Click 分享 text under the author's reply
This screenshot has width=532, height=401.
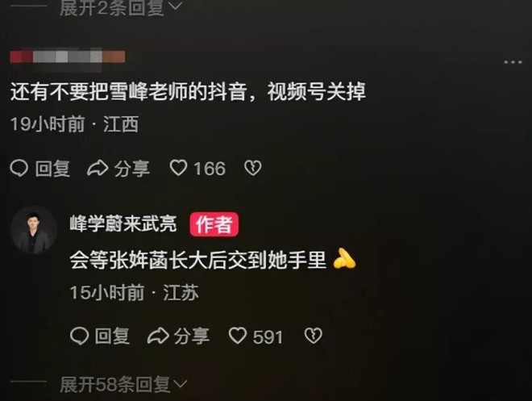191,336
